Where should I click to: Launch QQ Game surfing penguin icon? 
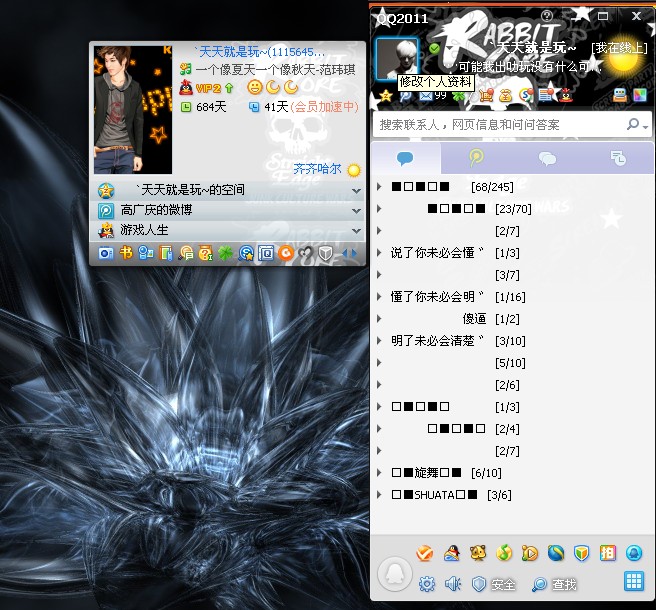(x=451, y=553)
